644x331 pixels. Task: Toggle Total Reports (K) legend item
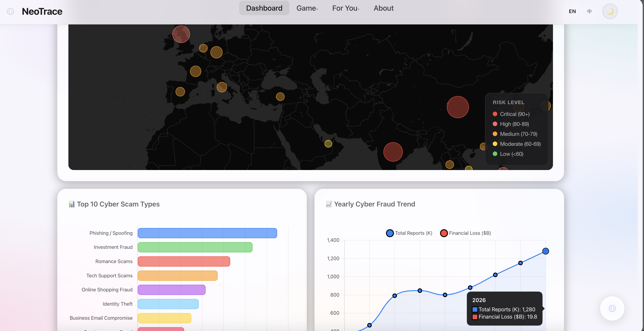click(409, 233)
